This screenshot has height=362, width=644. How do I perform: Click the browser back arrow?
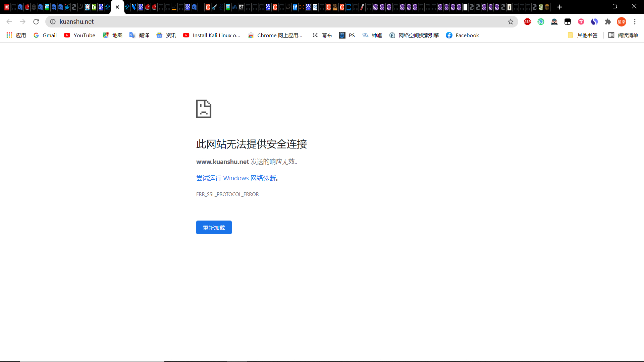pyautogui.click(x=9, y=22)
